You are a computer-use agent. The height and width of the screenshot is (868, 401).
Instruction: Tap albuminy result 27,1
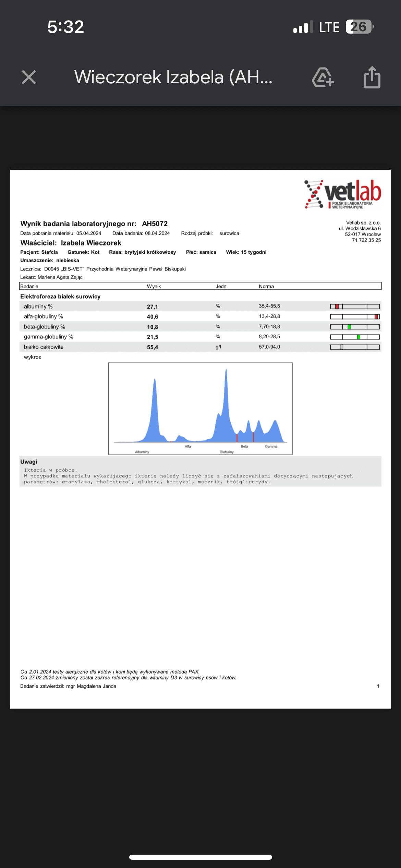153,307
